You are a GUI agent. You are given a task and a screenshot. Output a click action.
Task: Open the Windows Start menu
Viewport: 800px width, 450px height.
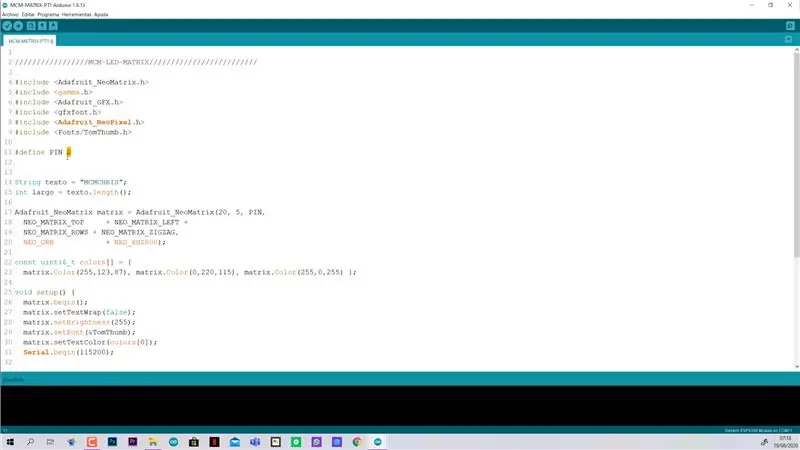tap(10, 442)
